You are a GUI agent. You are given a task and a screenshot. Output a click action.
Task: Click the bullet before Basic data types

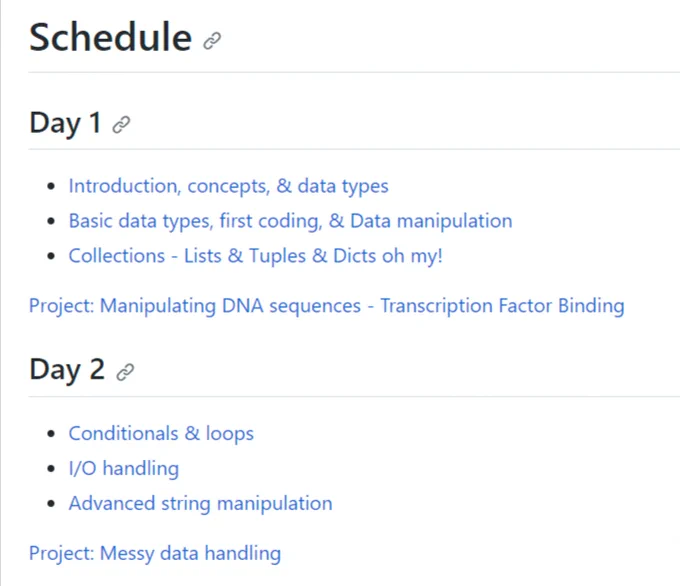[x=51, y=221]
